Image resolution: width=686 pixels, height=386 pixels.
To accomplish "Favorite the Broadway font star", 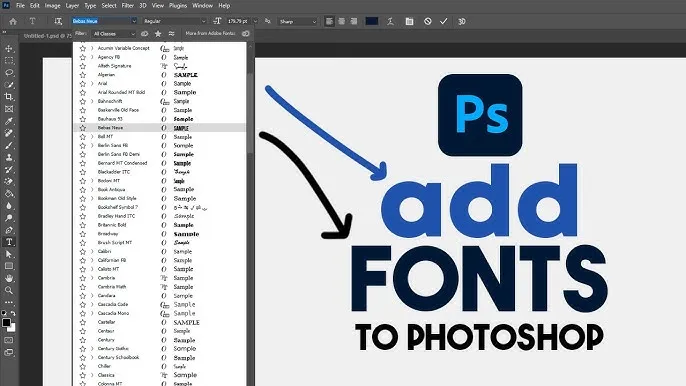I will [83, 234].
